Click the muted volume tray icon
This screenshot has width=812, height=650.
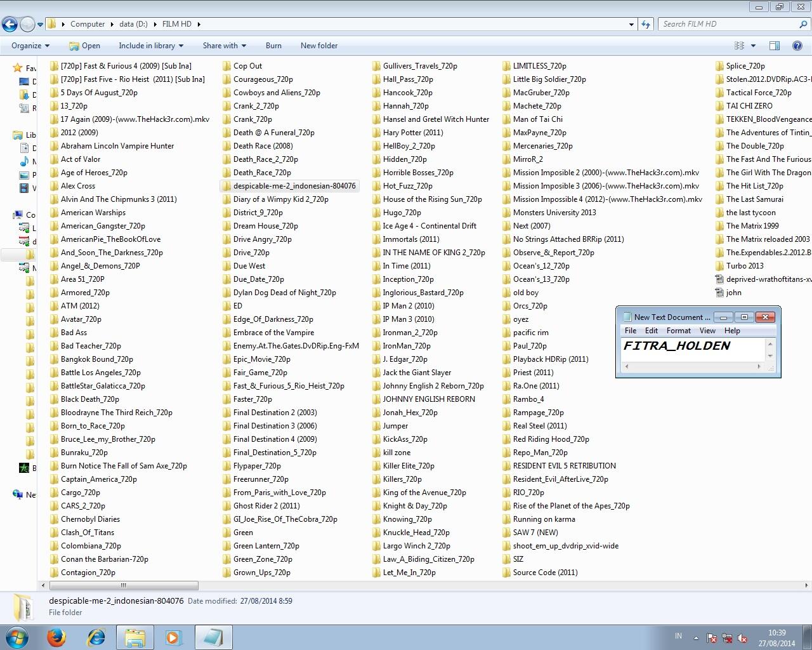[x=742, y=639]
